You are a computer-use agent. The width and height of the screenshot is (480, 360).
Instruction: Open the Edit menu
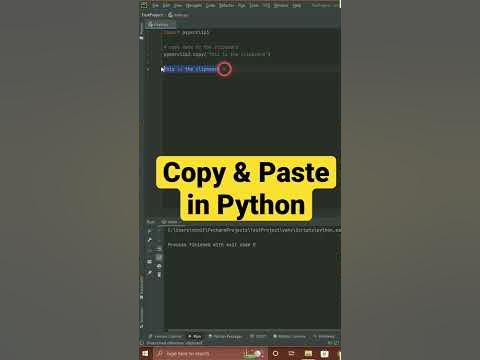click(x=166, y=5)
